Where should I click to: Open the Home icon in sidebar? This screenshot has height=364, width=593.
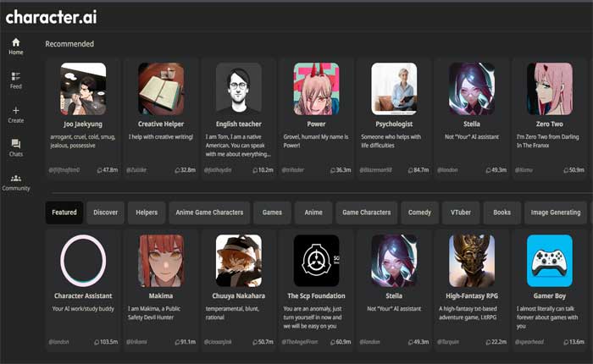[15, 42]
